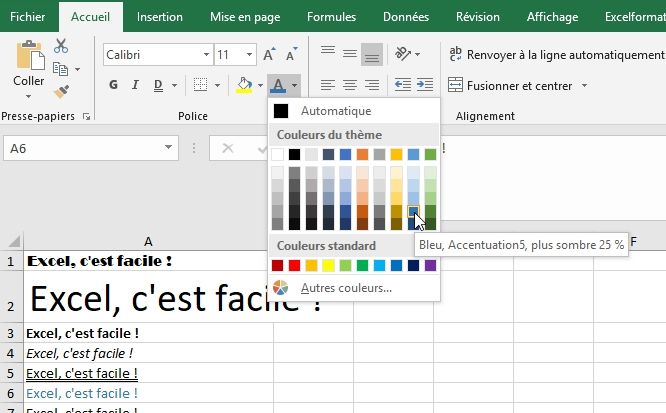Click the font color A icon
Viewport: 666px width, 413px height.
pos(278,85)
